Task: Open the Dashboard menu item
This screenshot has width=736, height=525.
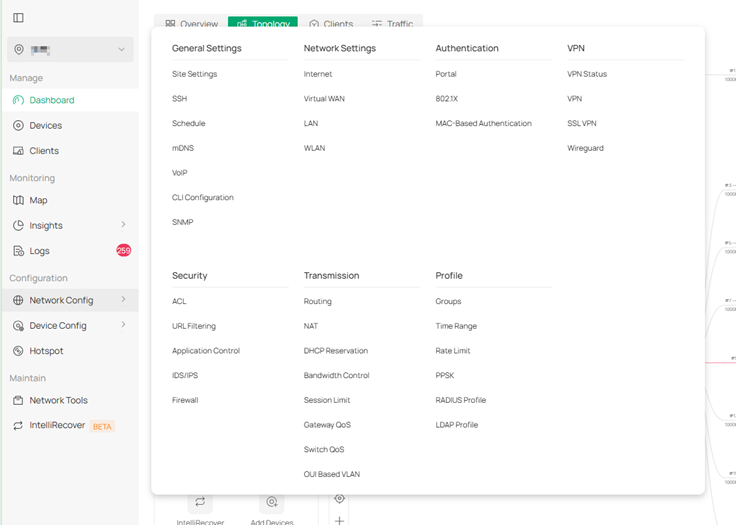Action: click(70, 100)
